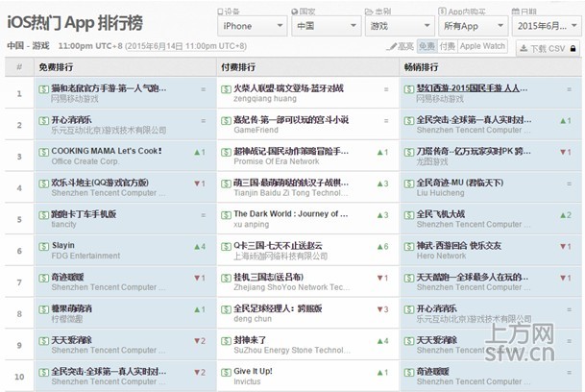Click the green up arrow in COOKING MAMA row
Image resolution: width=585 pixels, height=392 pixels.
[197, 152]
